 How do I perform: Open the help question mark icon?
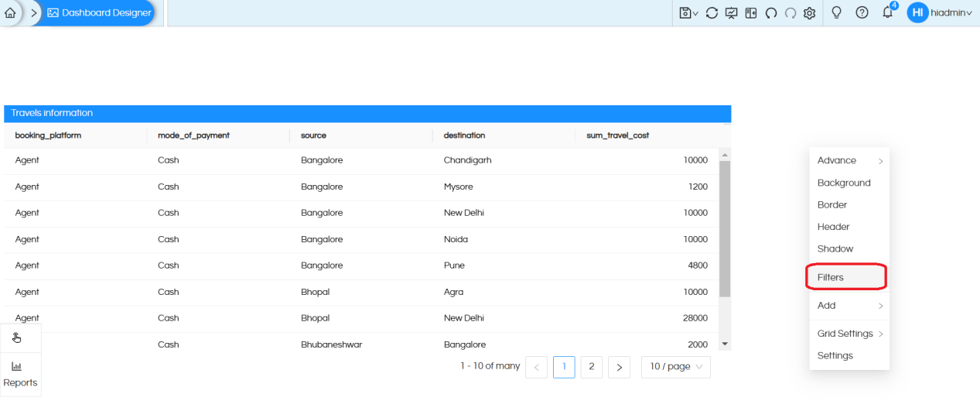862,13
